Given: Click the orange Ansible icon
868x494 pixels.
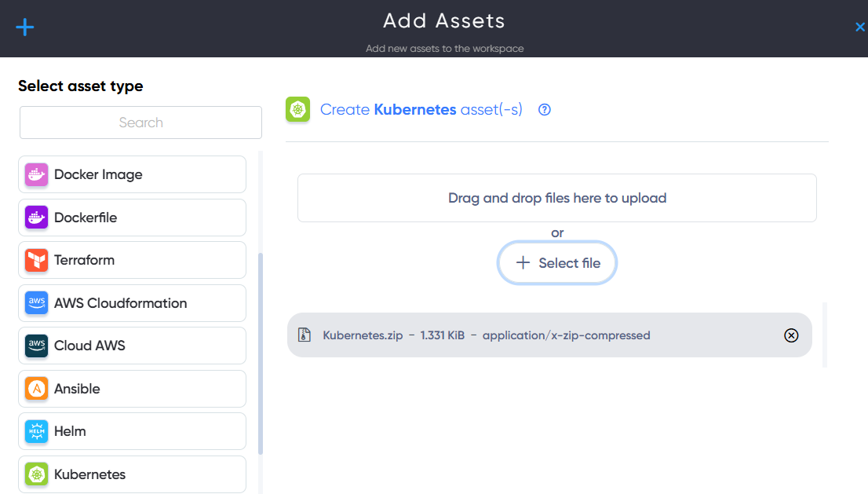Looking at the screenshot, I should 37,389.
